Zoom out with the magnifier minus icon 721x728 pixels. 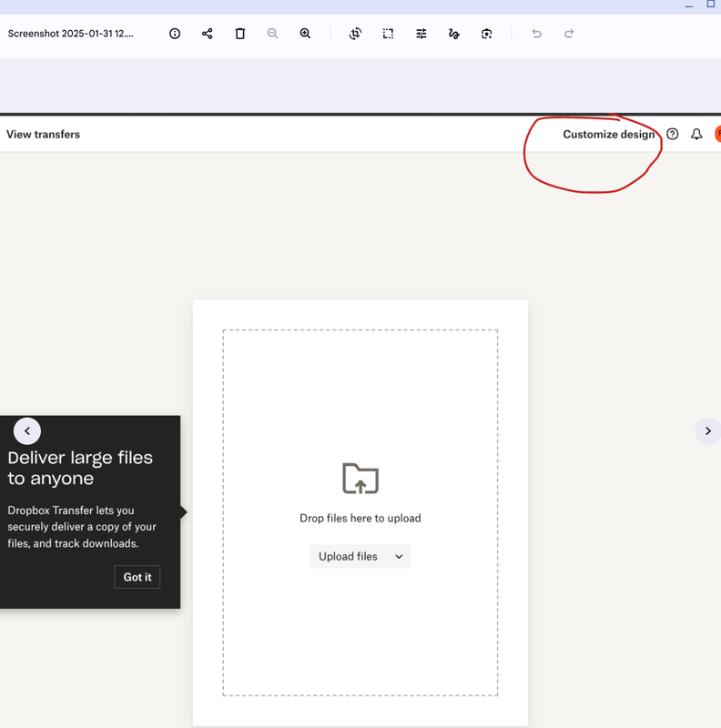pos(272,34)
